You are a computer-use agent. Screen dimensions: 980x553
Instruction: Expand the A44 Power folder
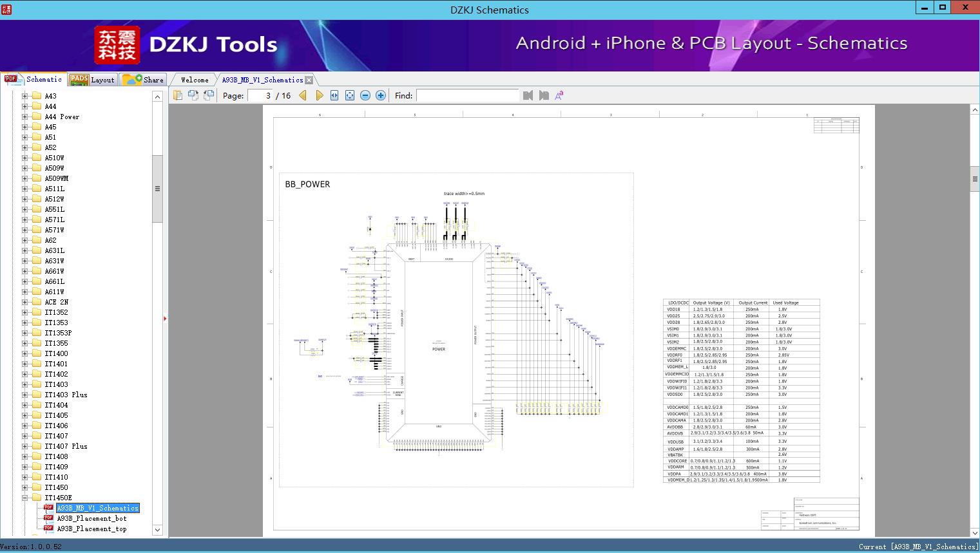coord(25,117)
